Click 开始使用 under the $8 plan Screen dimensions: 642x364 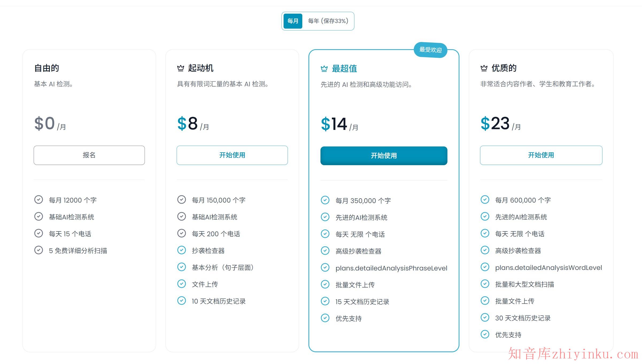point(232,155)
